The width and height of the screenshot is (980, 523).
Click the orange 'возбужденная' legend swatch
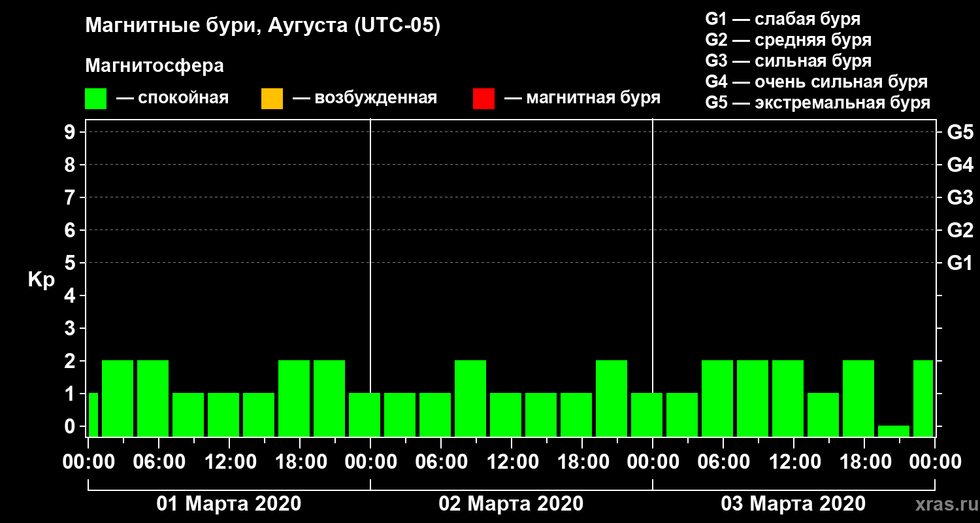[x=272, y=98]
